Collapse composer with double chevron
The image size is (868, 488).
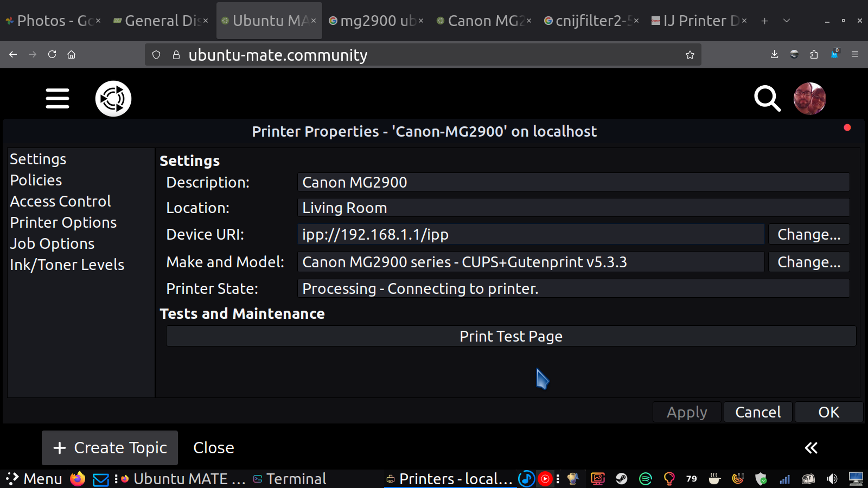point(811,448)
